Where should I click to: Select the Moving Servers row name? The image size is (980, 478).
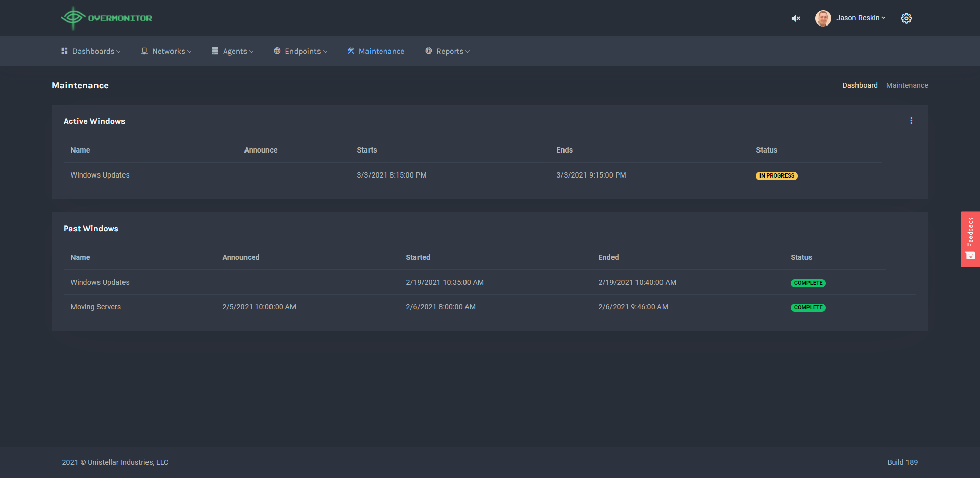pyautogui.click(x=96, y=307)
